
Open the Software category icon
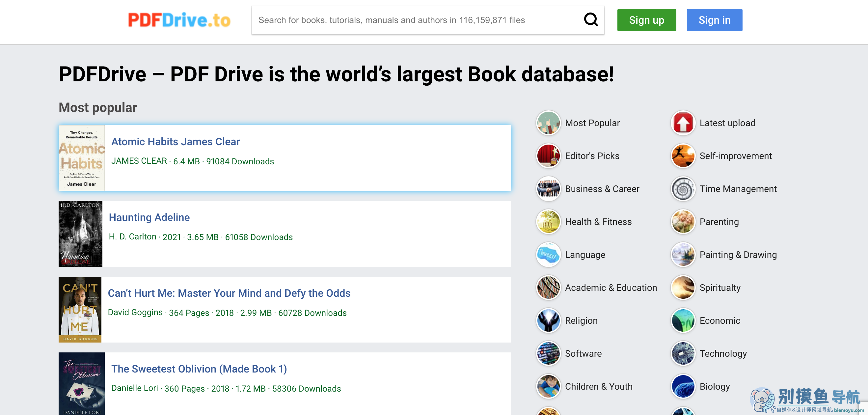pos(548,353)
